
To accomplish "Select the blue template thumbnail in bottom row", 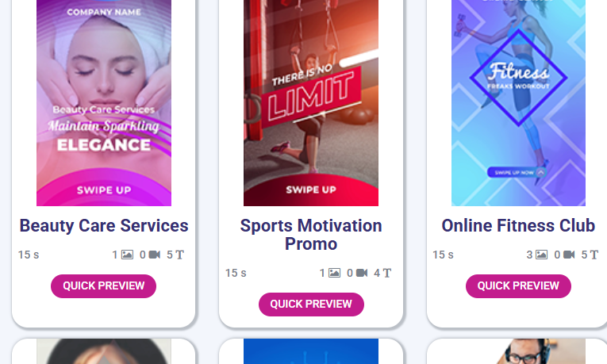I will click(x=311, y=351).
